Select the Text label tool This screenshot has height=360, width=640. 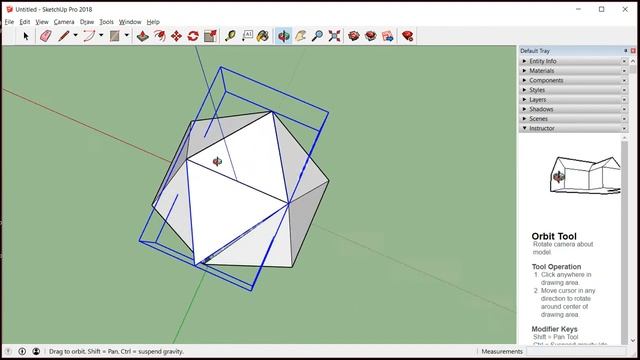[x=247, y=36]
